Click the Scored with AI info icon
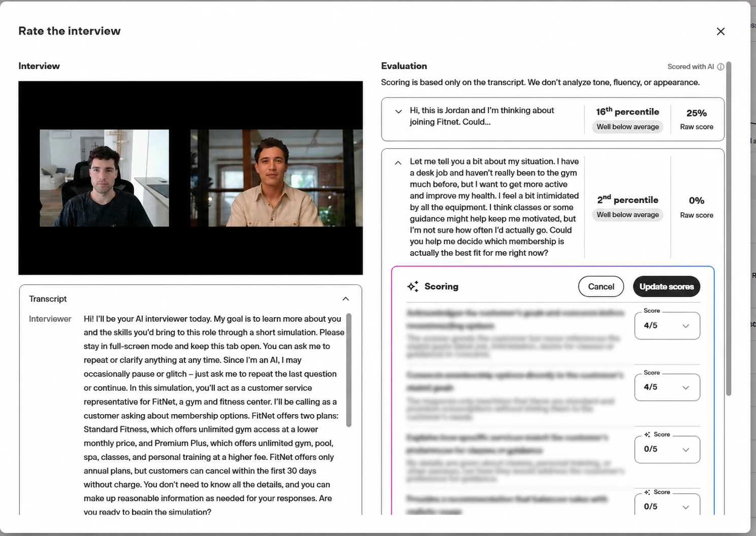756x536 pixels. (720, 67)
